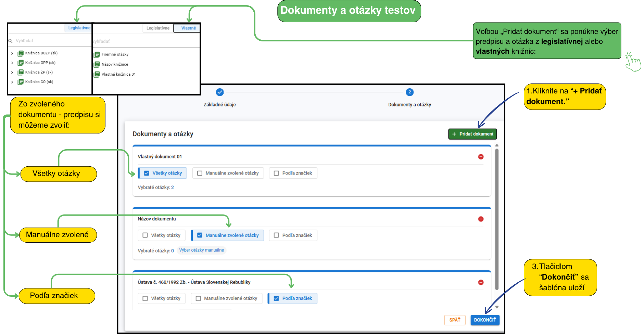
Task: Expand Knižnica ŽP (sk) library chevron
Action: [x=12, y=73]
